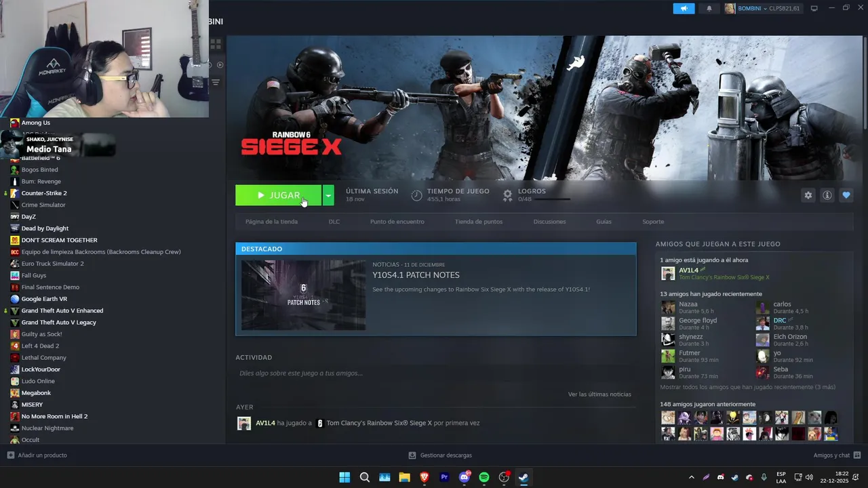This screenshot has height=488, width=868.
Task: Open Tom Clancy's Rainbow Six Siege X activity link
Action: click(x=378, y=423)
